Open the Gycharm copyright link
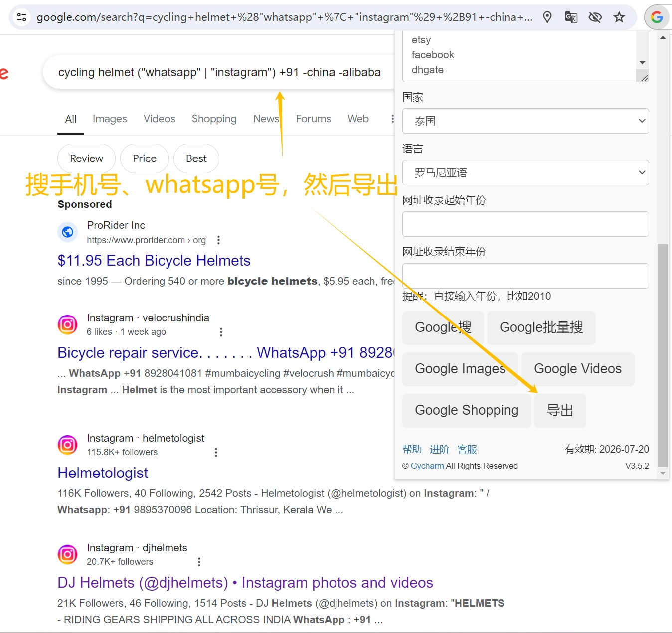 click(x=427, y=466)
